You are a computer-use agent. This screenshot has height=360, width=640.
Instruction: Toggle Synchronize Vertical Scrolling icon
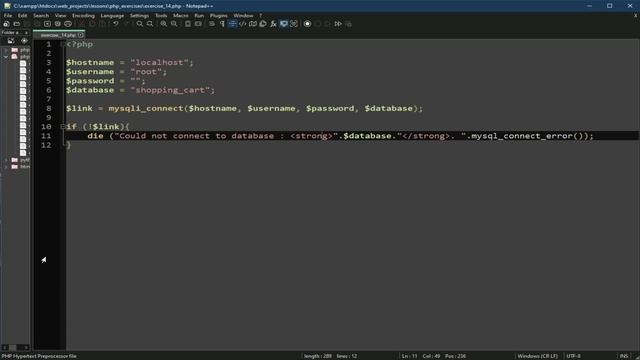tap(188, 24)
